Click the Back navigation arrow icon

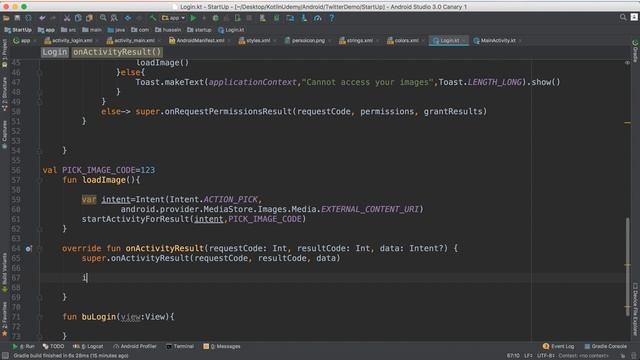[x=128, y=18]
